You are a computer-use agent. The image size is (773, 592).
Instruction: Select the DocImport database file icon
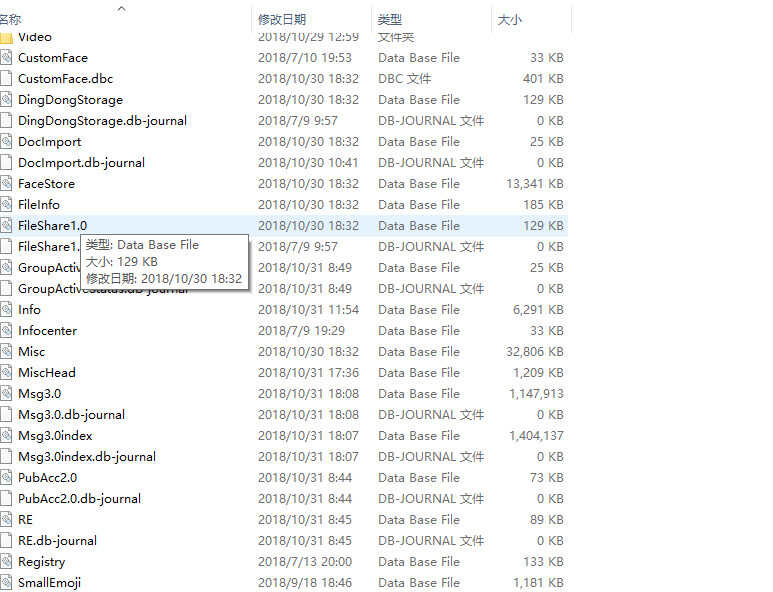click(x=6, y=142)
